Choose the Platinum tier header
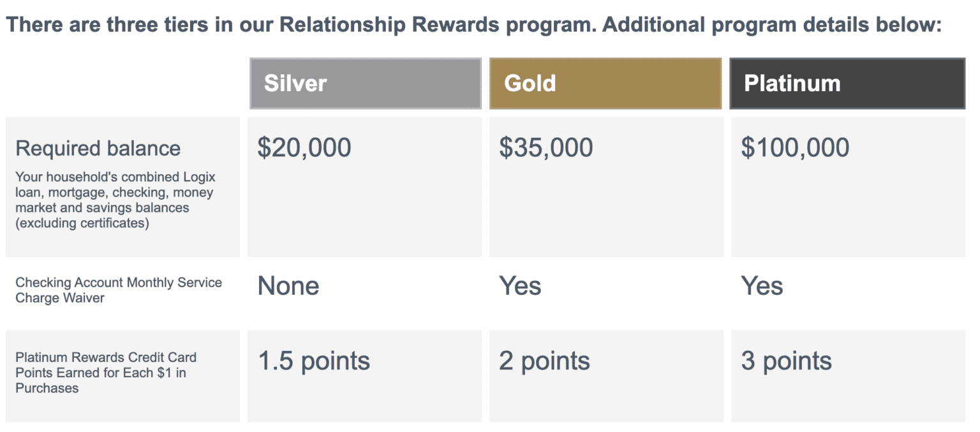Image resolution: width=980 pixels, height=432 pixels. 847,84
